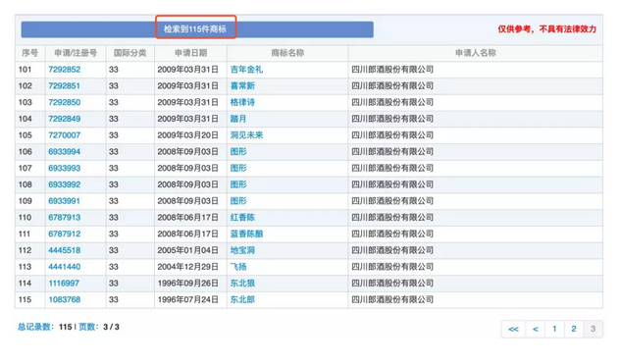621x364 pixels.
Task: Jump to page 1 of results
Action: pos(554,329)
